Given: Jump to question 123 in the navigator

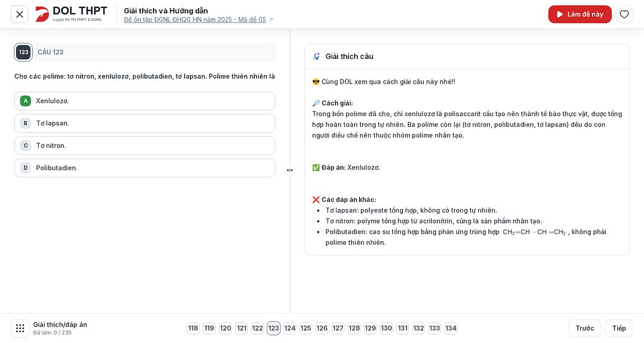Looking at the screenshot, I should [x=274, y=328].
